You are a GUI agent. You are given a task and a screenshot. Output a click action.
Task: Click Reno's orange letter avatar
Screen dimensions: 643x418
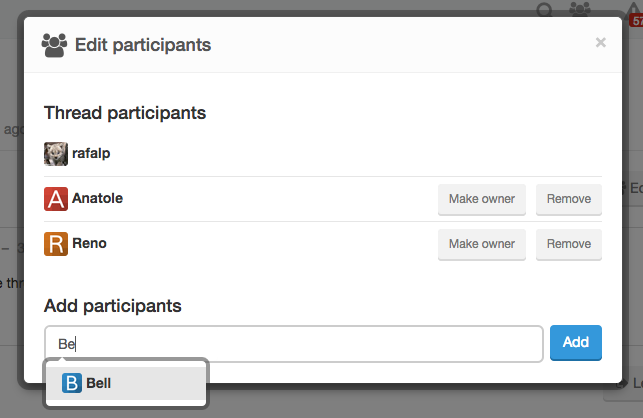56,244
